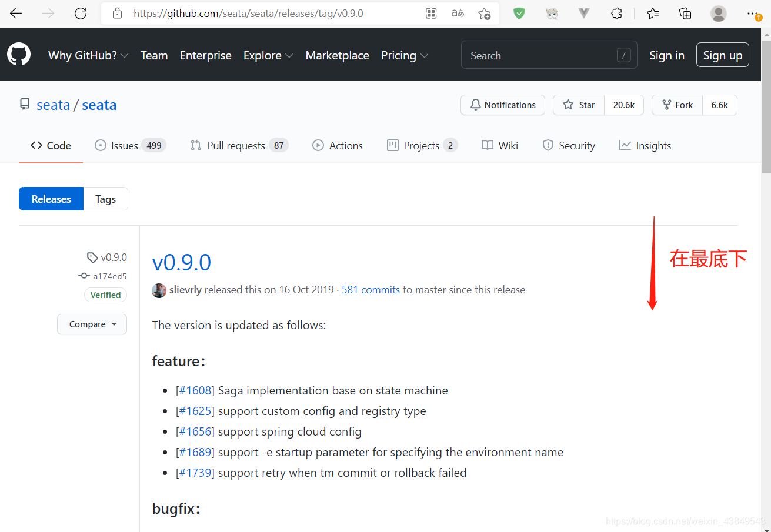The width and height of the screenshot is (771, 532).
Task: Open the extensions puzzle icon
Action: click(616, 14)
